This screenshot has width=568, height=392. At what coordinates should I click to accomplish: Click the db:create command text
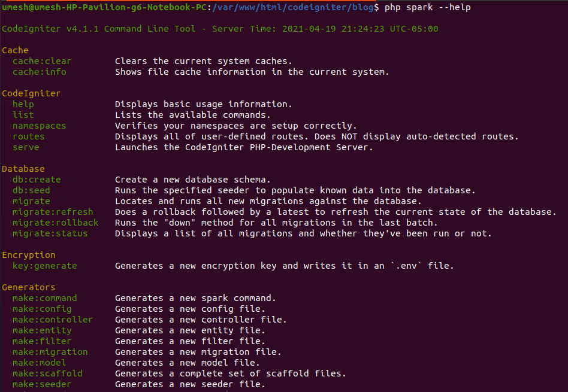click(x=37, y=180)
